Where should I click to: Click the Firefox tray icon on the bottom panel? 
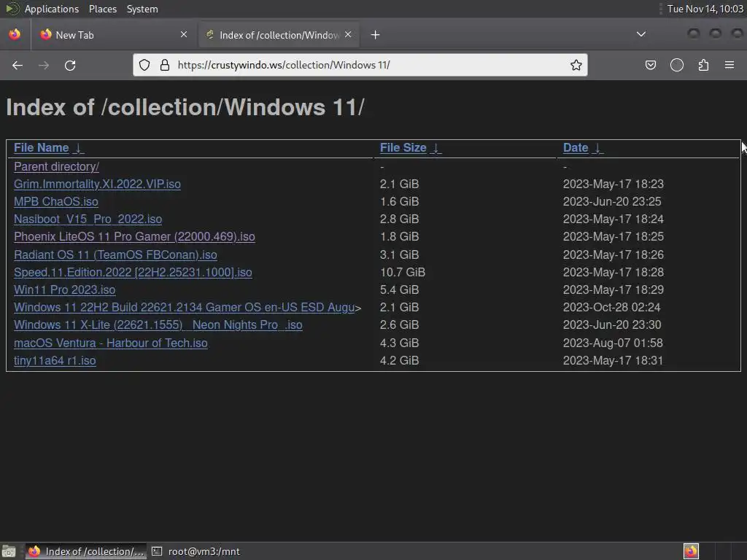691,551
